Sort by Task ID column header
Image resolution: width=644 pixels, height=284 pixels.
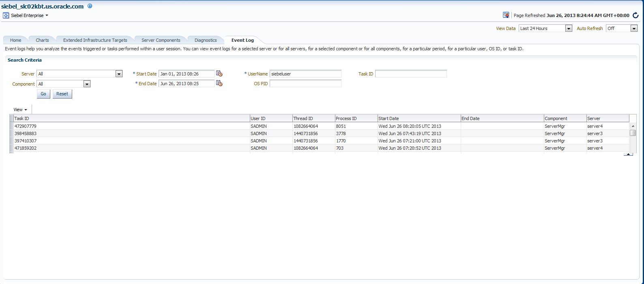(x=131, y=118)
